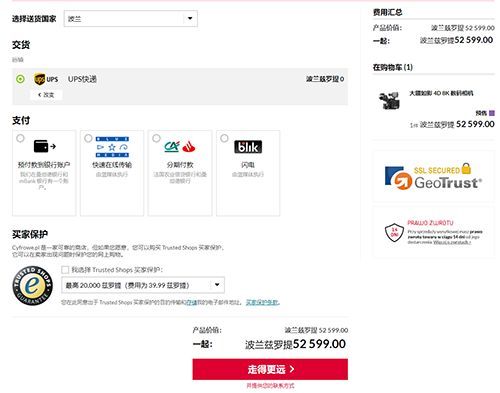
Task: Click the 在购物车 (1) heading
Action: point(393,67)
